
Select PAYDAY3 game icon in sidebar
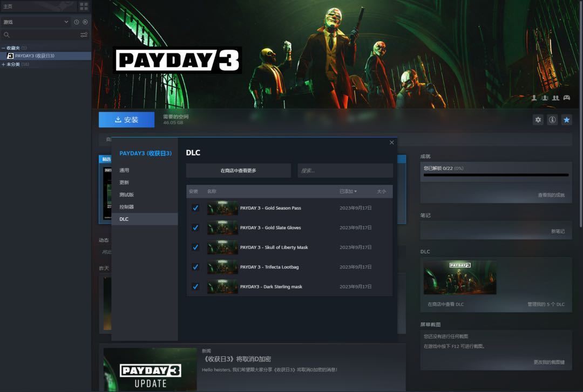click(x=10, y=56)
